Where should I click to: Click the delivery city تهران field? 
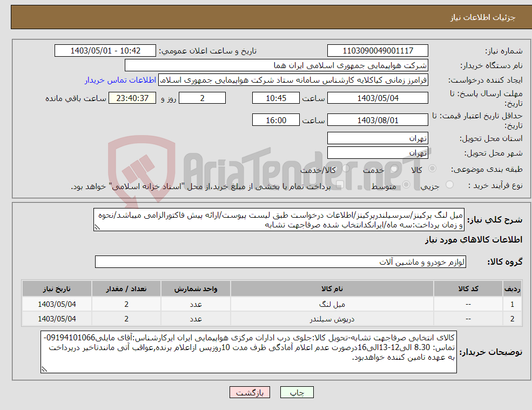[378, 153]
